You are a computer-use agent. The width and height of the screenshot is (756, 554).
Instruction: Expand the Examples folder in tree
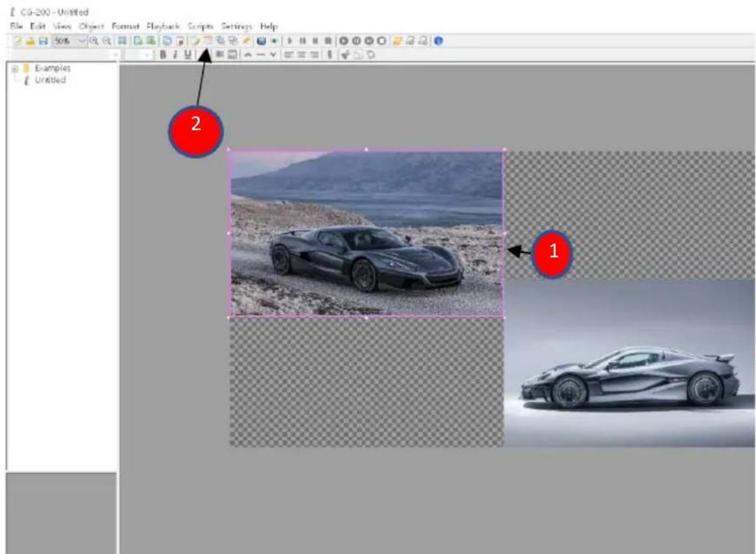point(15,69)
